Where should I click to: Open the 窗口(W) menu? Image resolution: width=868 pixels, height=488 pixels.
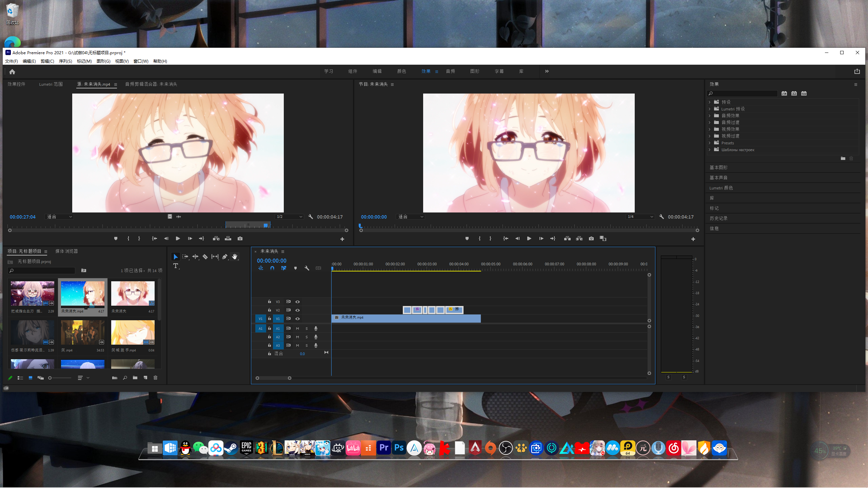[x=141, y=61]
